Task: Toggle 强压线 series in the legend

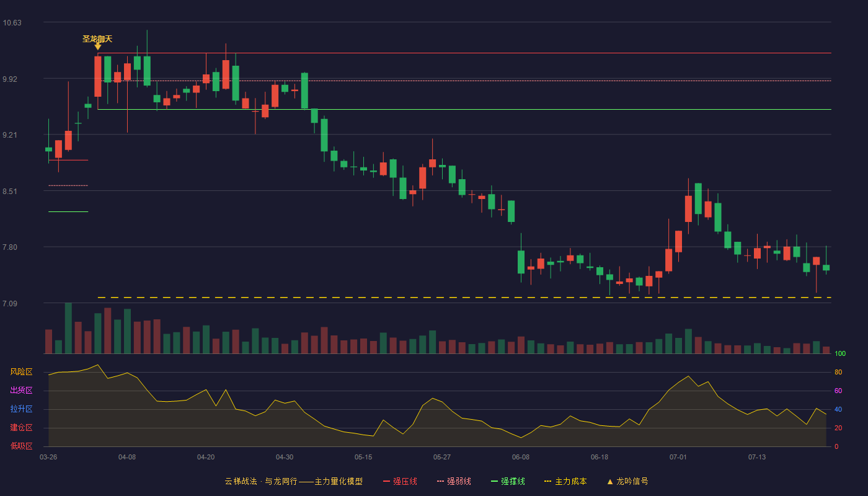Action: (400, 481)
